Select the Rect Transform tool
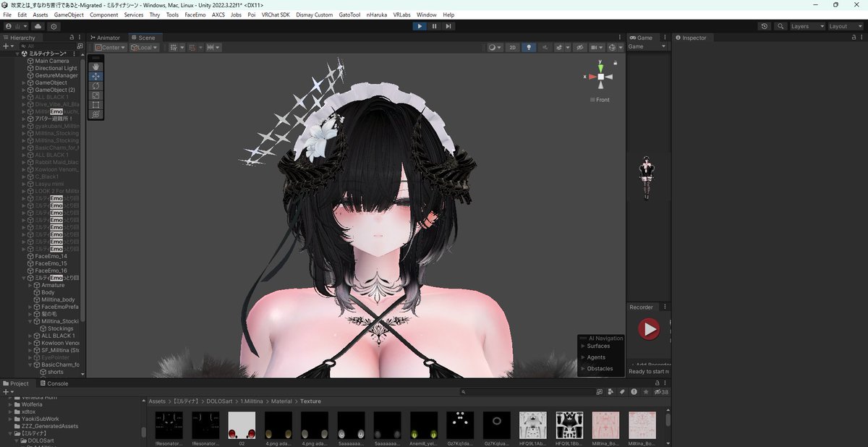Image resolution: width=868 pixels, height=447 pixels. click(95, 104)
